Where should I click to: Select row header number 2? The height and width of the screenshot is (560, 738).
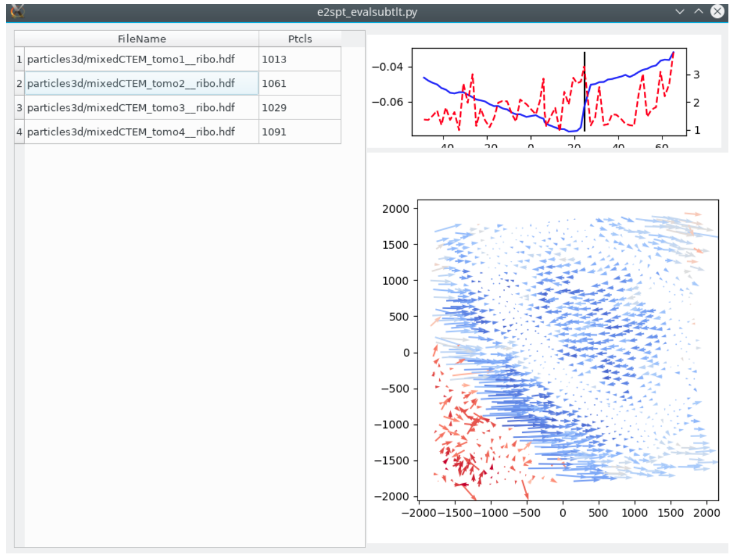pos(19,83)
